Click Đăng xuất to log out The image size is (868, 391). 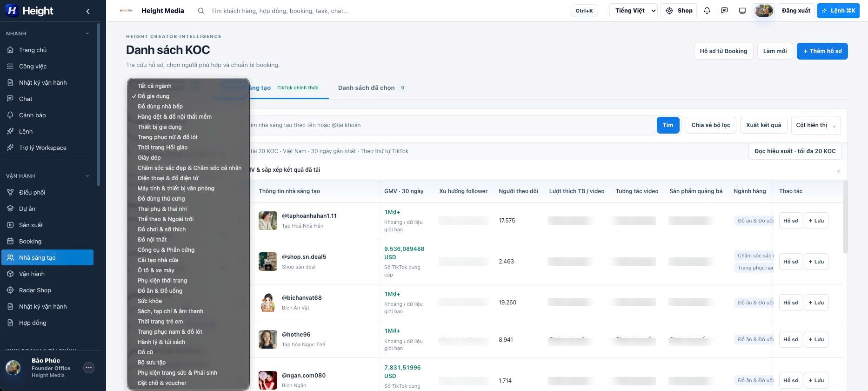coord(796,11)
